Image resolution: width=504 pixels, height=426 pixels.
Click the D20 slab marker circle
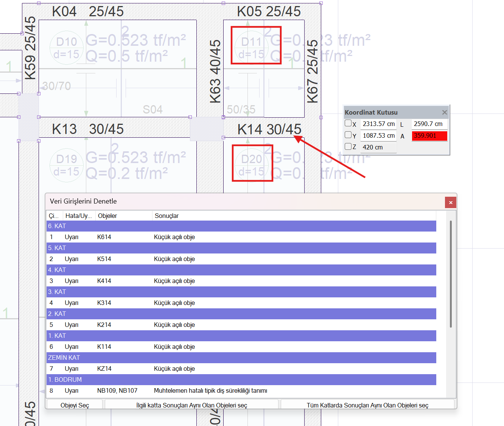252,165
